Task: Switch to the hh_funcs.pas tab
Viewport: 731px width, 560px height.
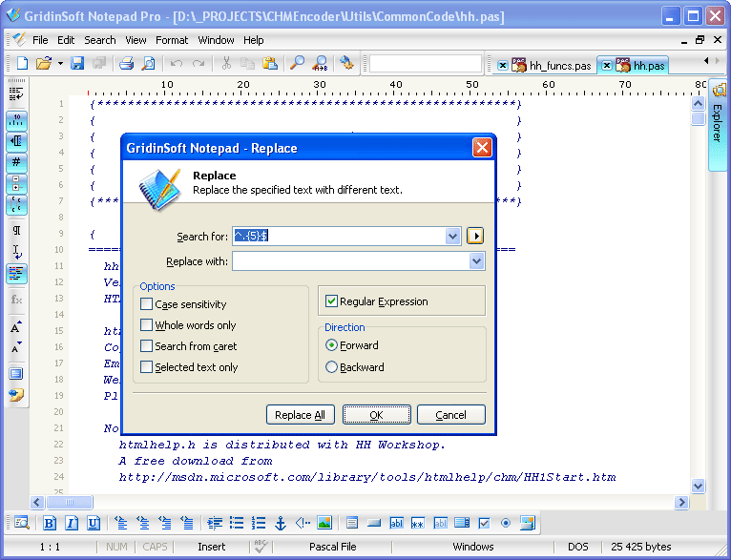Action: point(560,66)
